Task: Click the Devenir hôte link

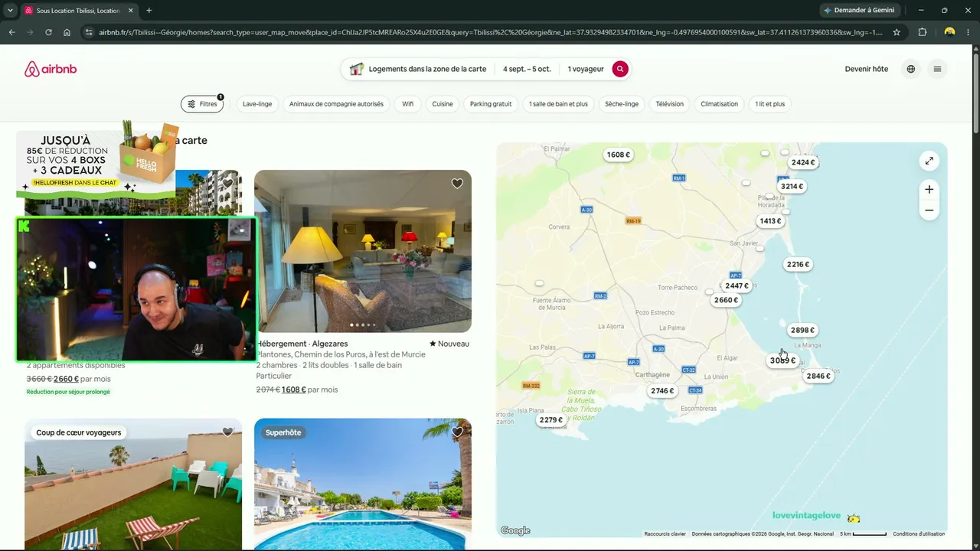Action: 867,69
